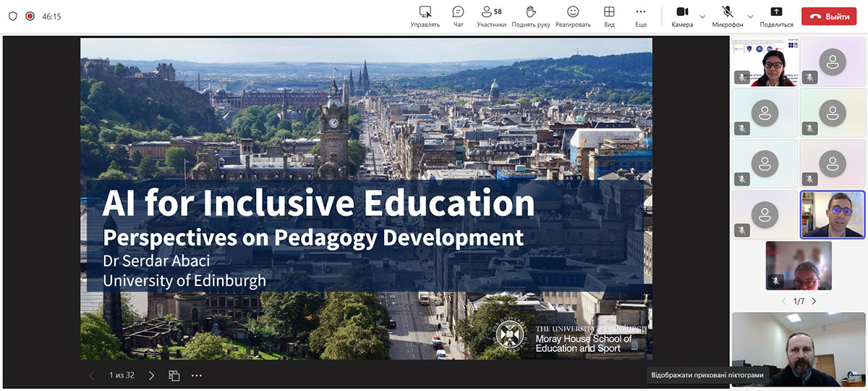Unmute with the Микрофон button
This screenshot has height=391, width=868.
(728, 16)
